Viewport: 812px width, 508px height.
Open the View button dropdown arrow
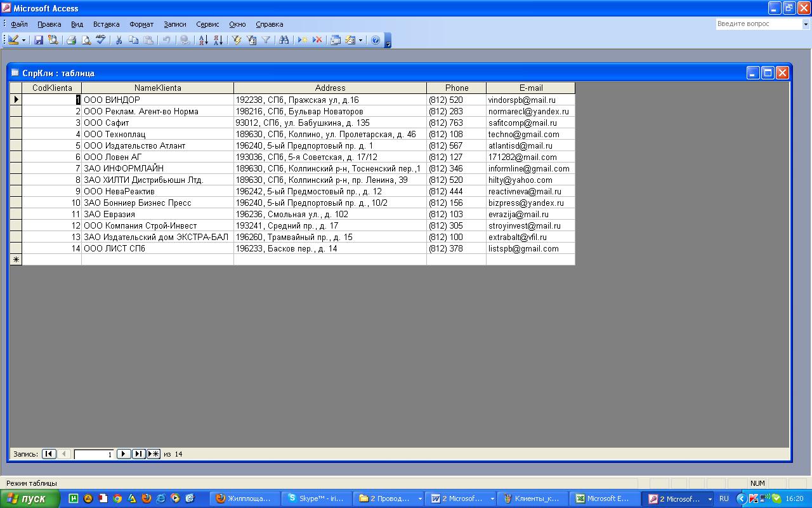point(24,40)
